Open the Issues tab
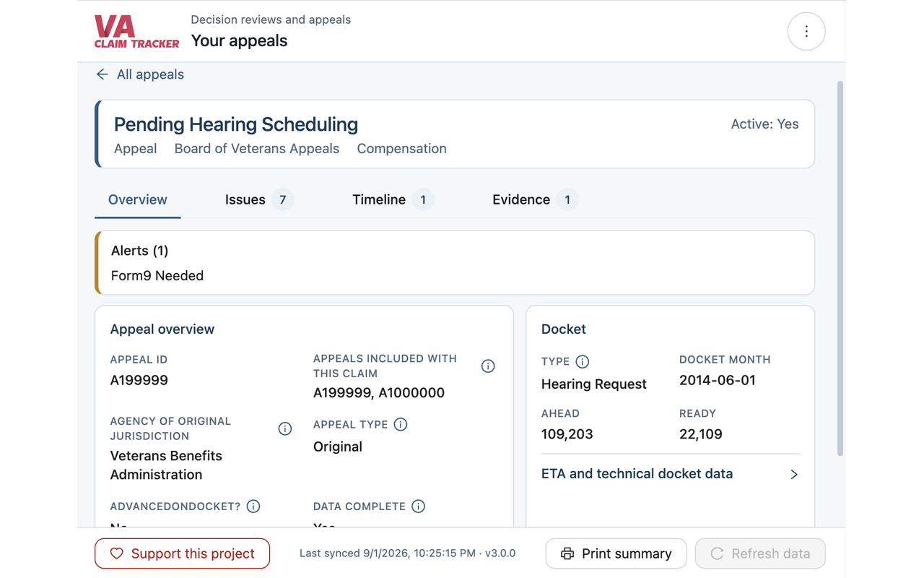The width and height of the screenshot is (924, 578). pyautogui.click(x=259, y=200)
